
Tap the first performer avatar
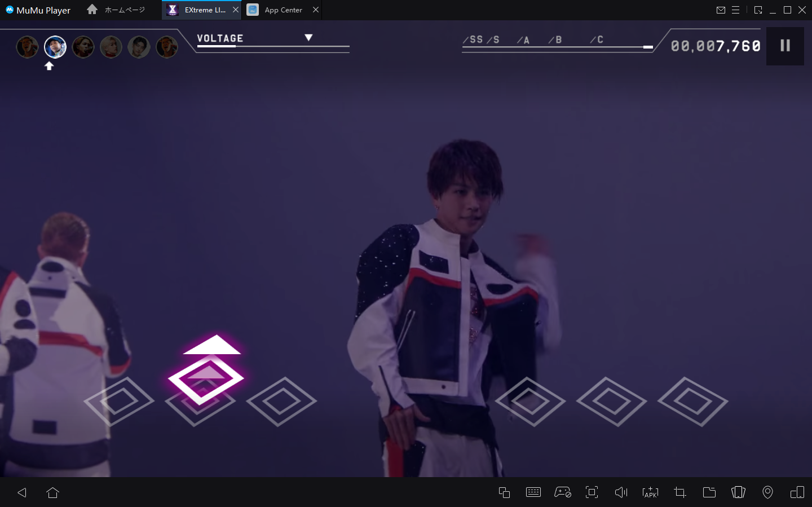[27, 47]
